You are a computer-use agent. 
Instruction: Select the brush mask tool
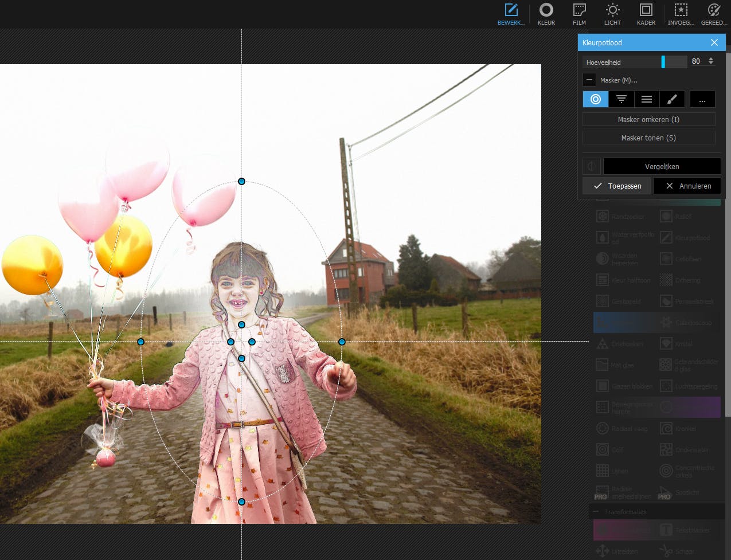tap(672, 99)
